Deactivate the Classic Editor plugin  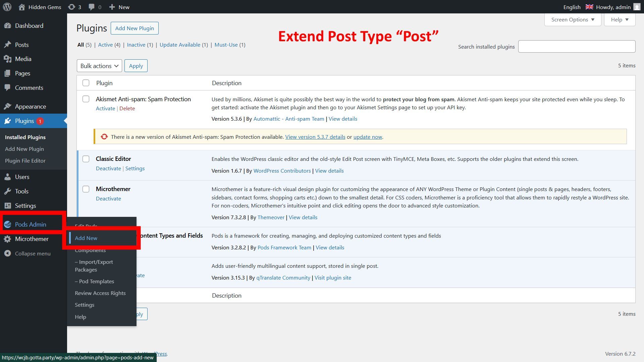[108, 168]
